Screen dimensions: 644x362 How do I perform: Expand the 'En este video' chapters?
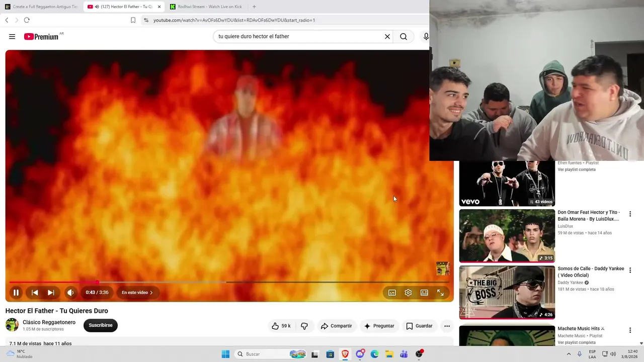tap(137, 293)
